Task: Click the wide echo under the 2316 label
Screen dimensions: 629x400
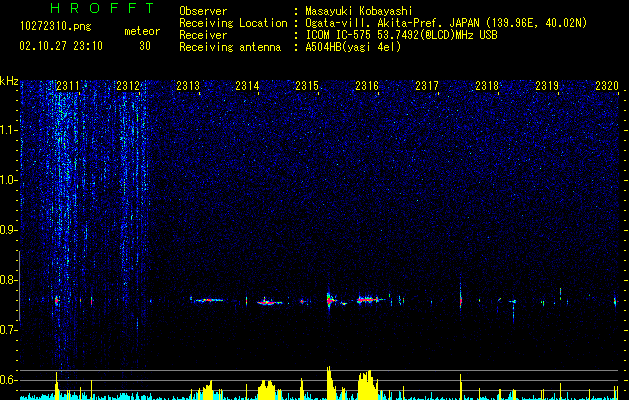Action: (370, 299)
